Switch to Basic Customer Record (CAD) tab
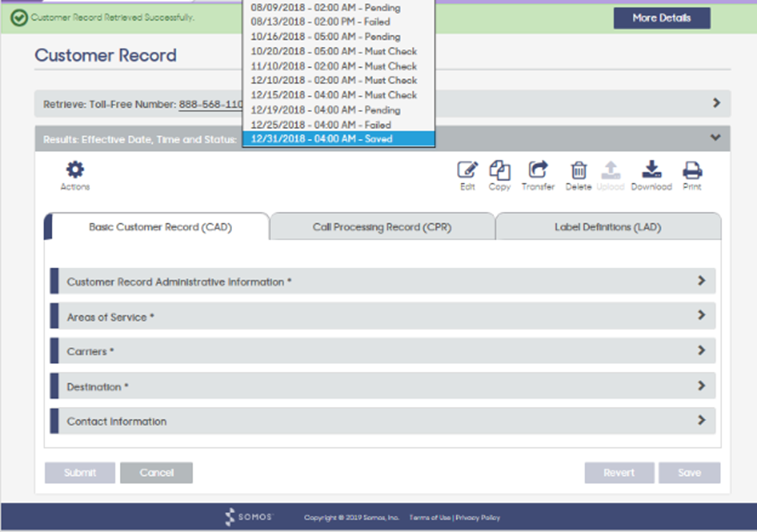Viewport: 757px width, 532px height. pyautogui.click(x=157, y=227)
